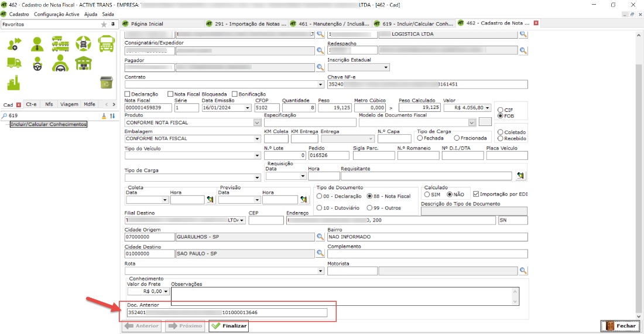Click the recycle bin icon in Favoritos

coord(107,82)
